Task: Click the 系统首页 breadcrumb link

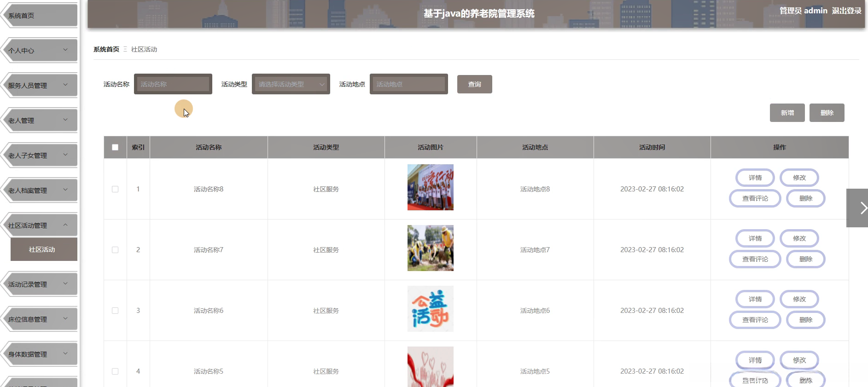Action: pyautogui.click(x=106, y=49)
